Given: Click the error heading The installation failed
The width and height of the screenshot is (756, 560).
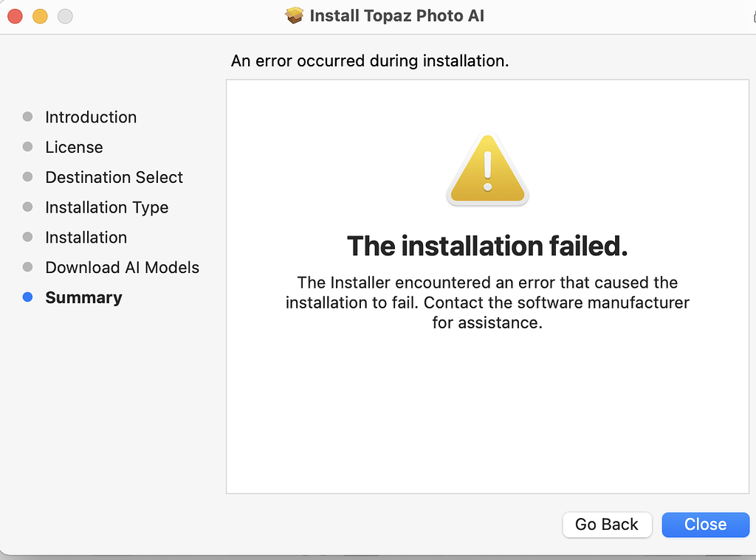Looking at the screenshot, I should [487, 246].
